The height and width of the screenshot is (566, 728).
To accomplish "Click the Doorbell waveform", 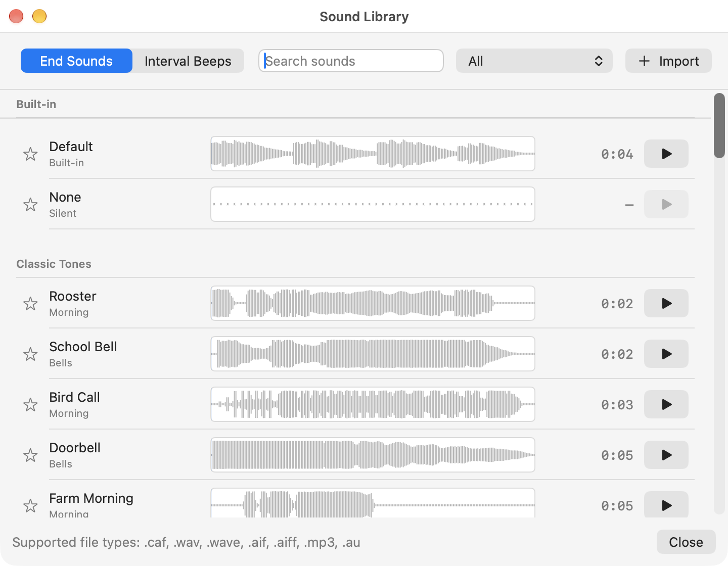I will [x=373, y=455].
